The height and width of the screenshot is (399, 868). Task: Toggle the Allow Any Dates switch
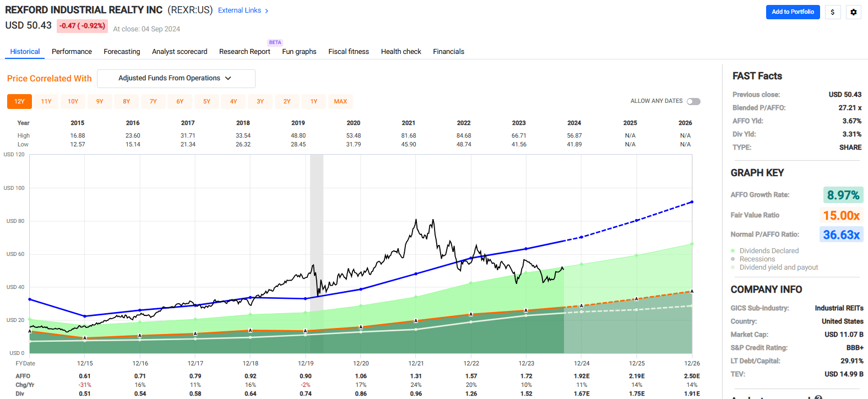(693, 101)
